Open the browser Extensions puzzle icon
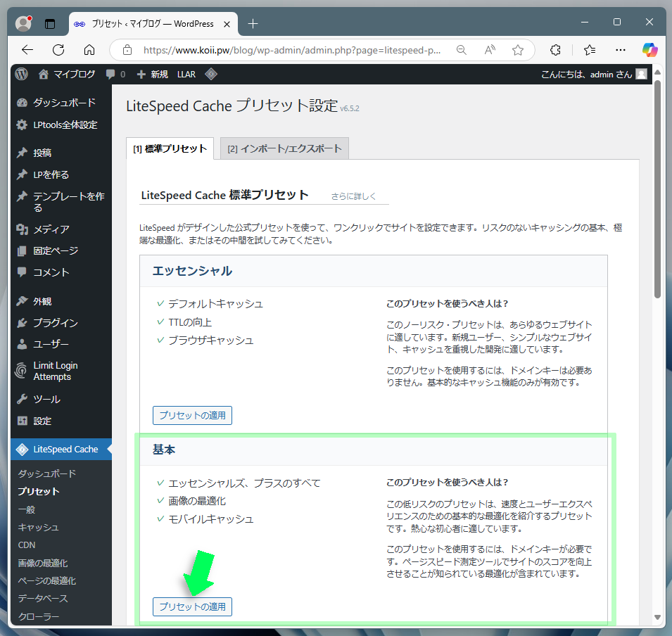Screen dimensions: 672x636 coord(555,50)
